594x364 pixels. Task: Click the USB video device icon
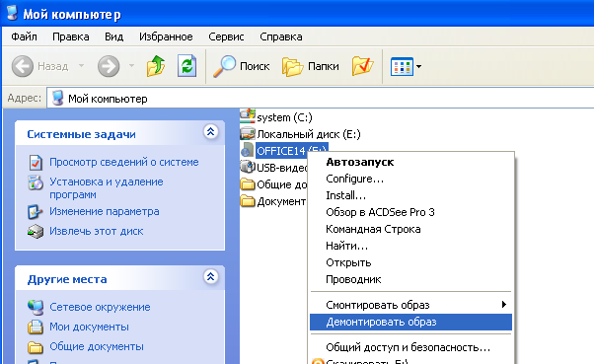coord(248,167)
